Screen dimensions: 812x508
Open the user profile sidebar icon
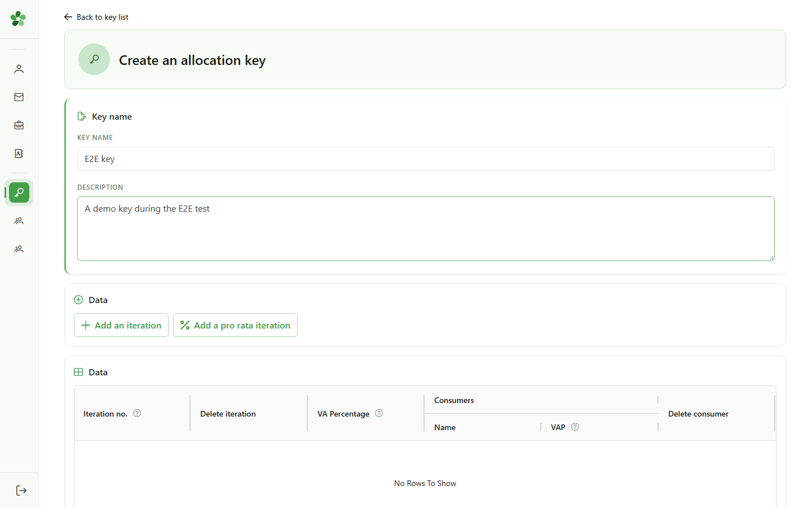click(19, 69)
